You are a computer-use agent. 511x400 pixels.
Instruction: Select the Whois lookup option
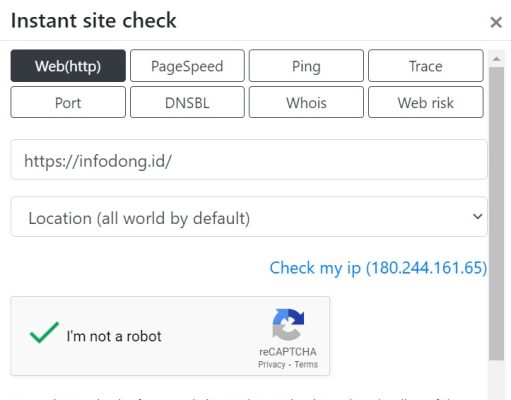click(306, 102)
